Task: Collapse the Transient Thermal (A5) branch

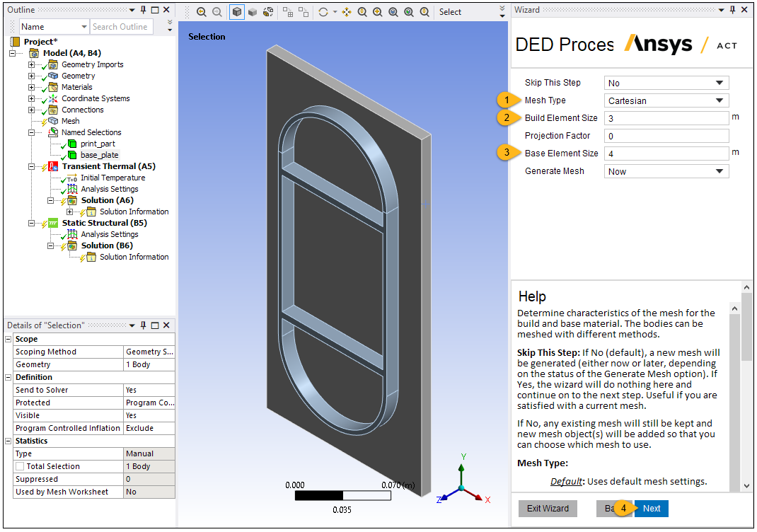Action: click(x=30, y=166)
